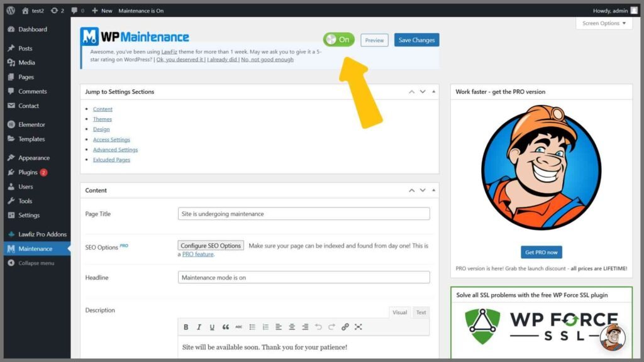Image resolution: width=644 pixels, height=362 pixels.
Task: Jump to the Design section link
Action: (x=101, y=129)
